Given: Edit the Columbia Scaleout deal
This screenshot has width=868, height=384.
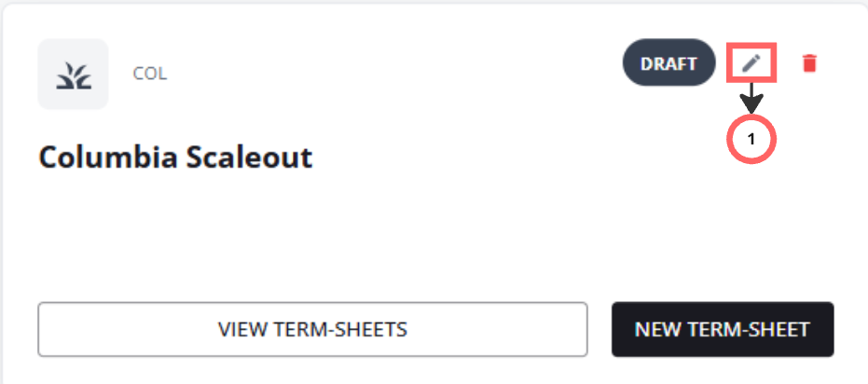Looking at the screenshot, I should [x=752, y=63].
